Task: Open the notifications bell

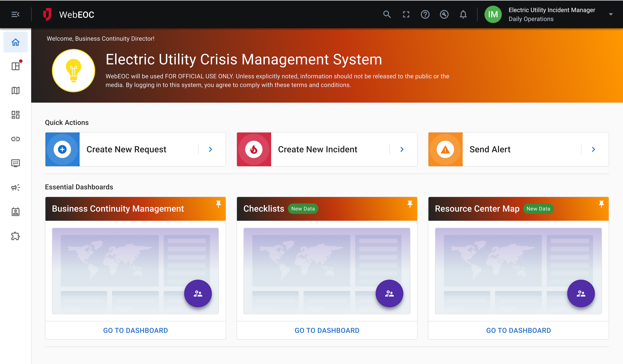Action: 463,14
